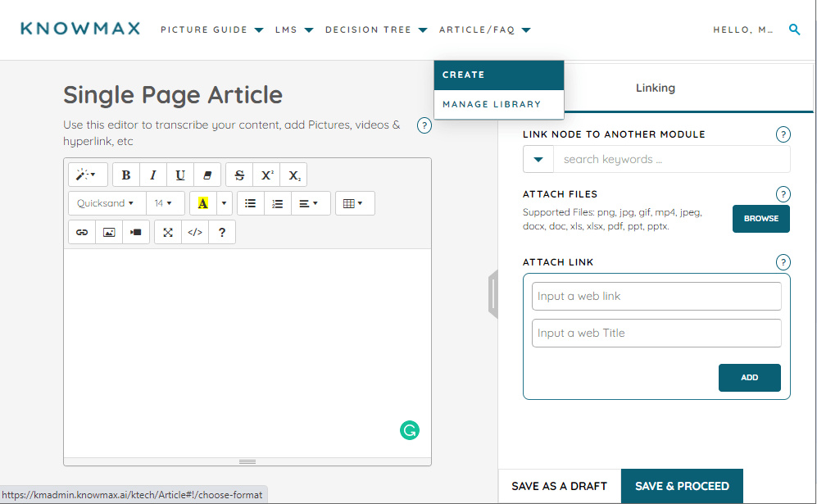Apply subscript formatting

pyautogui.click(x=293, y=175)
